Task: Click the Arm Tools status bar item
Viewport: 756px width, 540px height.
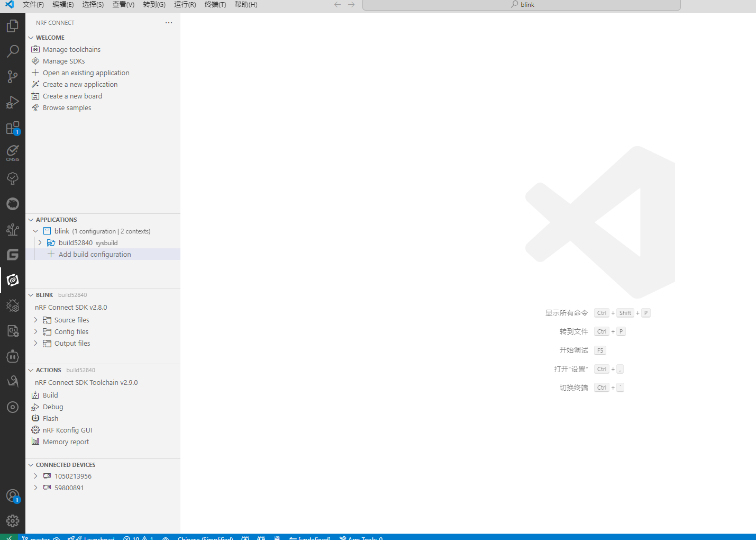Action: (361, 538)
